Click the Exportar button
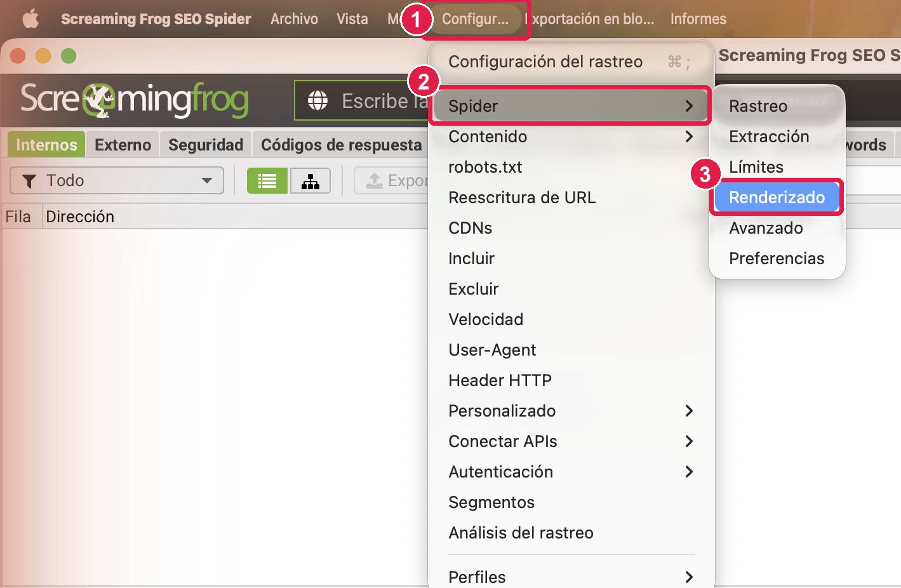 point(392,181)
